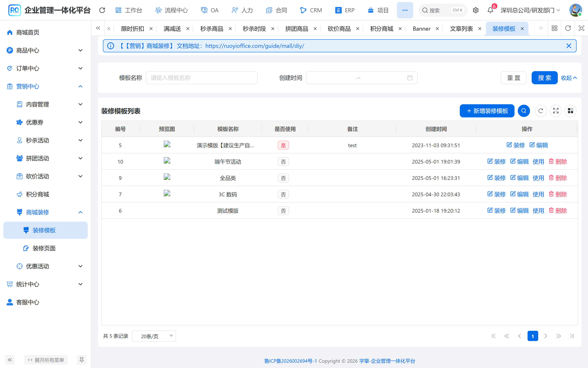Image resolution: width=588 pixels, height=368 pixels.
Task: Click 装修 for the 3C 数码 row
Action: coord(496,194)
